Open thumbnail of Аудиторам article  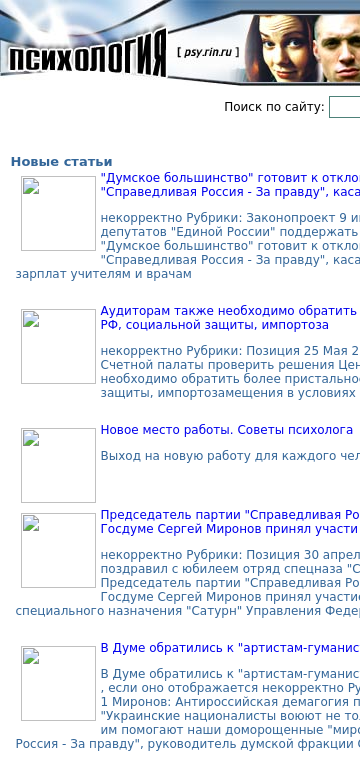point(58,347)
